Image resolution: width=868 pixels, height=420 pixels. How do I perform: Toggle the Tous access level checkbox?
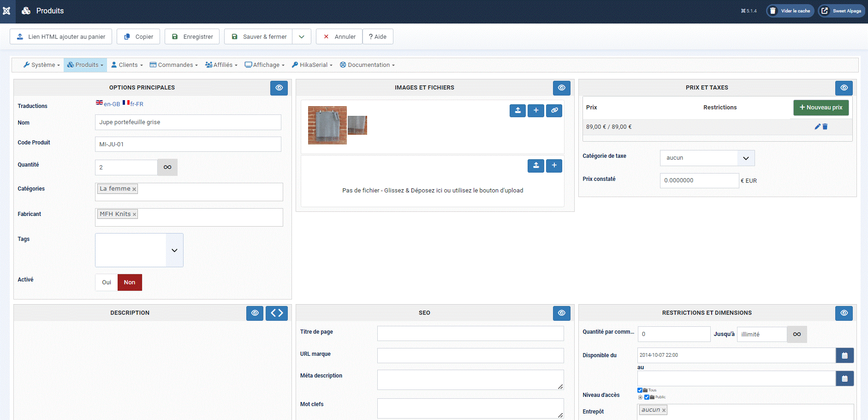(640, 390)
